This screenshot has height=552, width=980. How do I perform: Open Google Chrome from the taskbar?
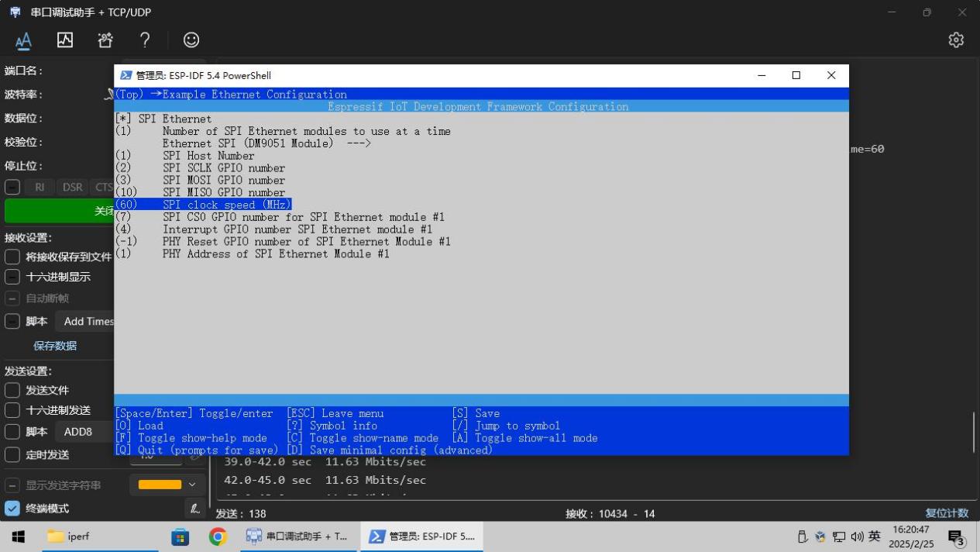218,536
